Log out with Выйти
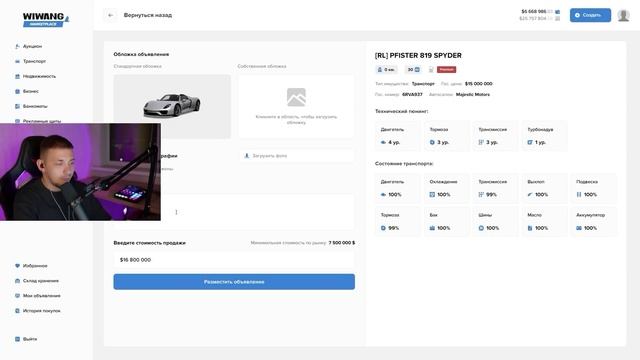This screenshot has width=640, height=360. pyautogui.click(x=30, y=339)
